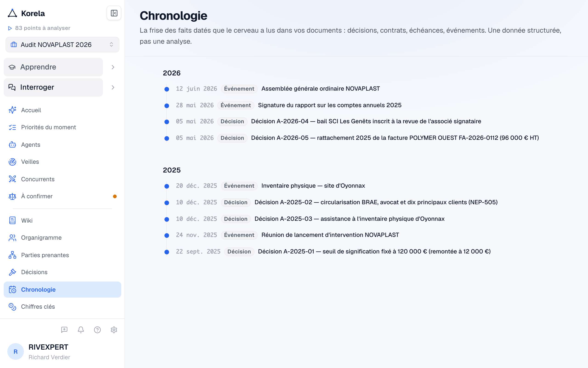The image size is (588, 368).
Task: Open Signature du rapport sur les comptes annuels entry
Action: pos(330,105)
